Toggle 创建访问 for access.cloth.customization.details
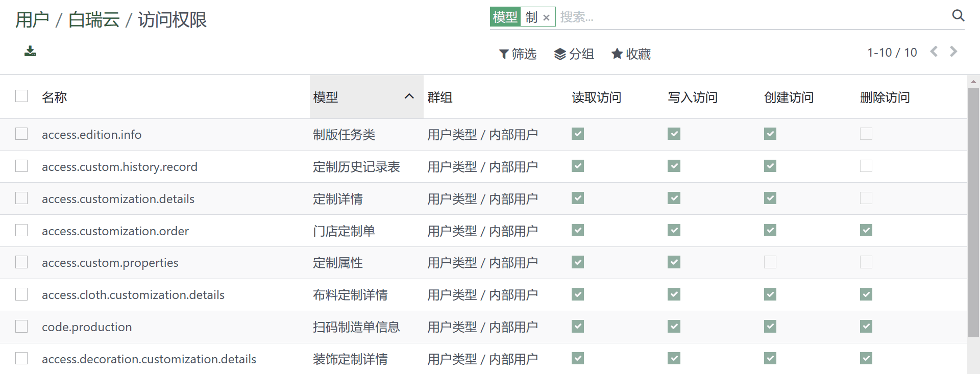 click(x=770, y=294)
